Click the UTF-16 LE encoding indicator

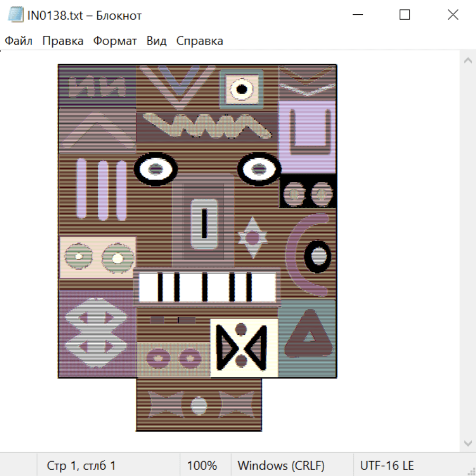click(x=387, y=465)
